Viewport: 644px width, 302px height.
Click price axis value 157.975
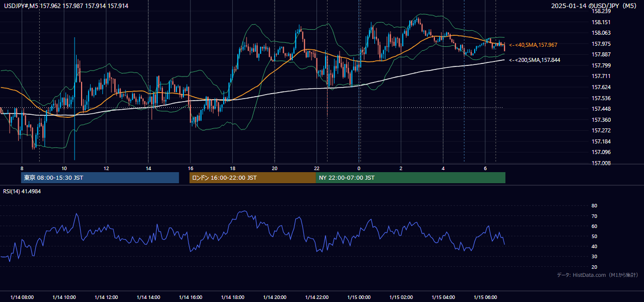(602, 44)
